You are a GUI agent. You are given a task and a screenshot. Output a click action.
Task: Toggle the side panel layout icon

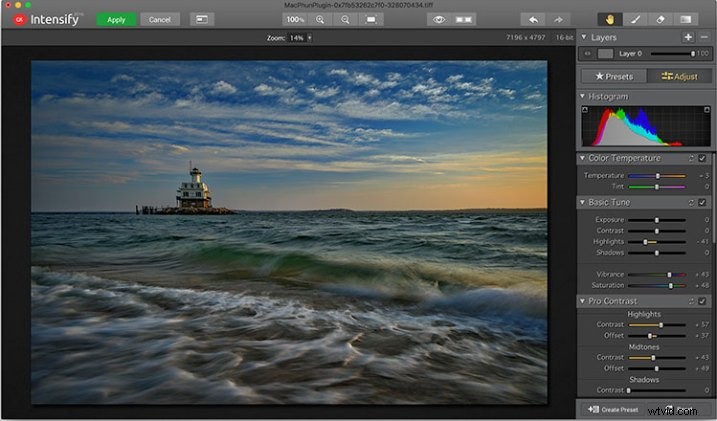click(x=202, y=19)
